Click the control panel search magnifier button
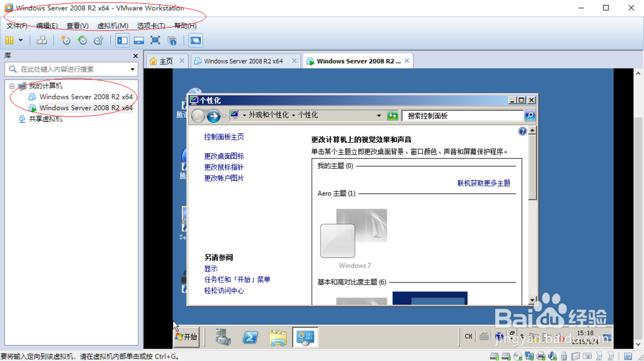 pos(530,116)
